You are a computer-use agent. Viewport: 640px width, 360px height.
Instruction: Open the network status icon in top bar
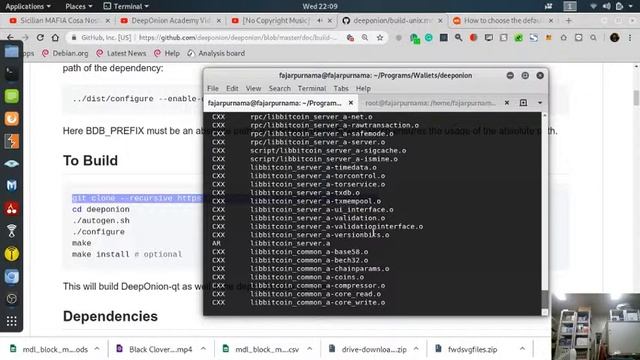[593, 6]
